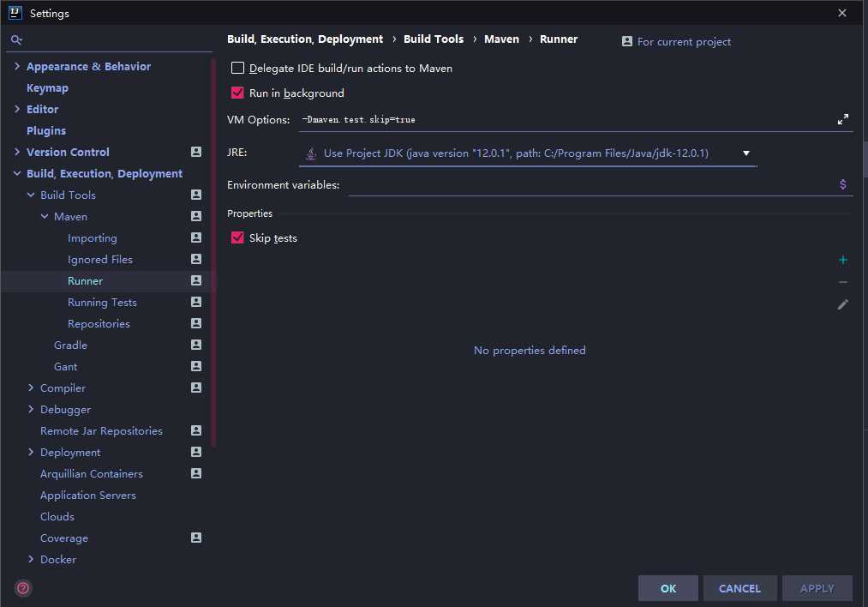The width and height of the screenshot is (868, 607).
Task: Click the search magnifier icon in settings
Action: tap(16, 40)
